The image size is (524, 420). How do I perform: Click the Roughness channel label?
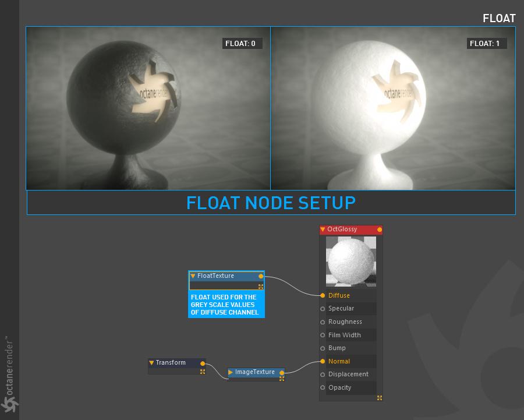click(x=345, y=322)
